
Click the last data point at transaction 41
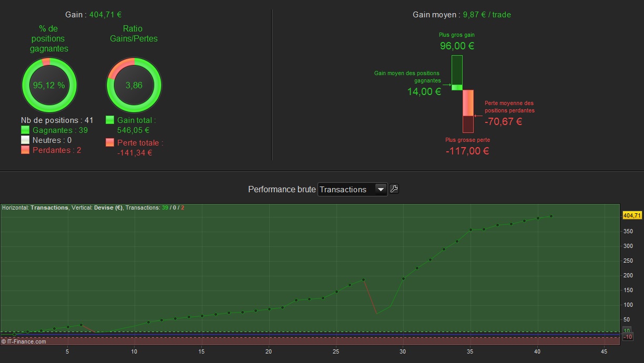[x=551, y=216]
